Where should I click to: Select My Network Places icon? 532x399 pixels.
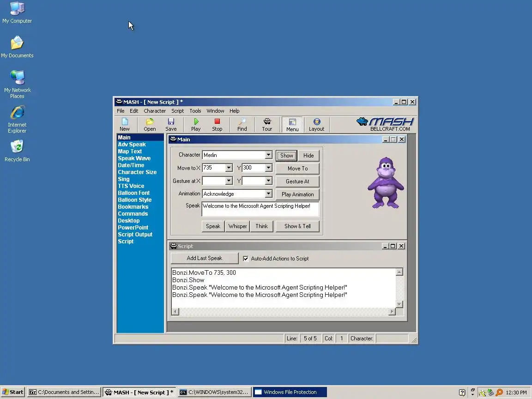(17, 84)
